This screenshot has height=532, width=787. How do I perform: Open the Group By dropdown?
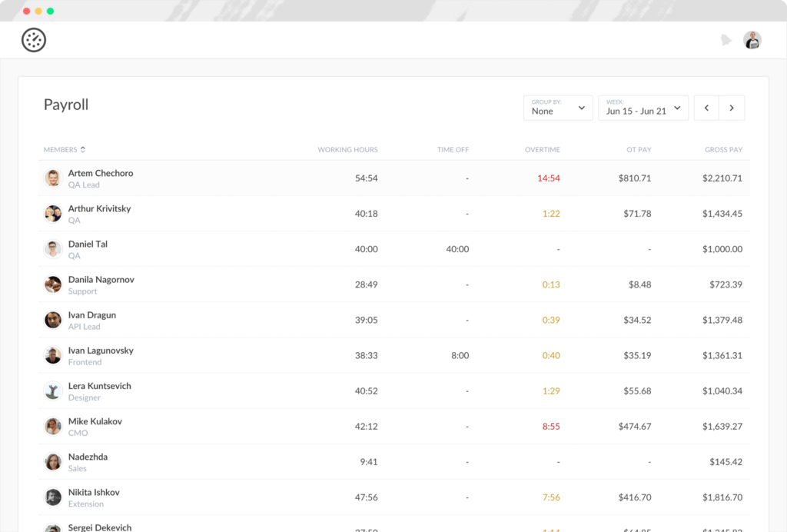[x=558, y=108]
